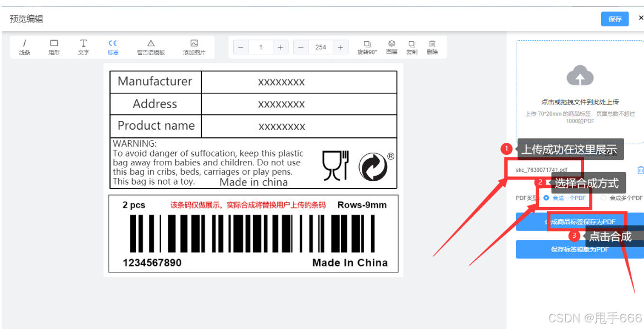The height and width of the screenshot is (329, 644).
Task: Click the Made in china text in warning box
Action: pyautogui.click(x=254, y=182)
